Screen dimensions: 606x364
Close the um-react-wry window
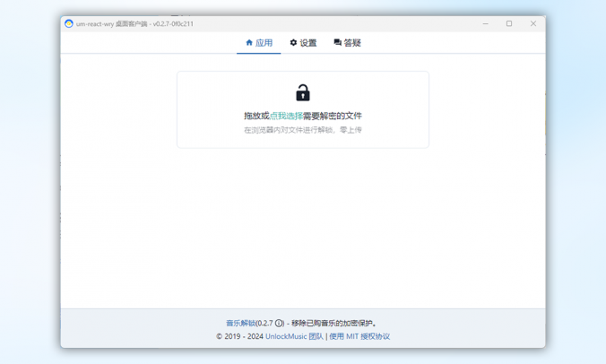pos(533,23)
